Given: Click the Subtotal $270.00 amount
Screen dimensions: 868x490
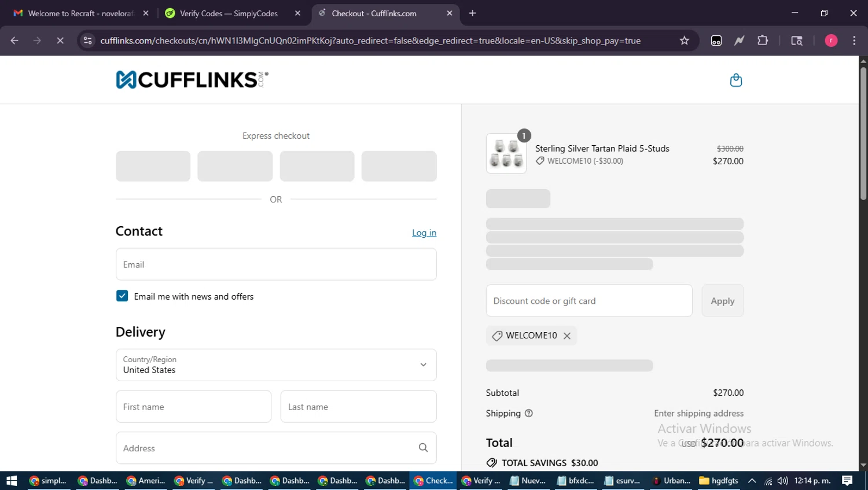Looking at the screenshot, I should 728,393.
